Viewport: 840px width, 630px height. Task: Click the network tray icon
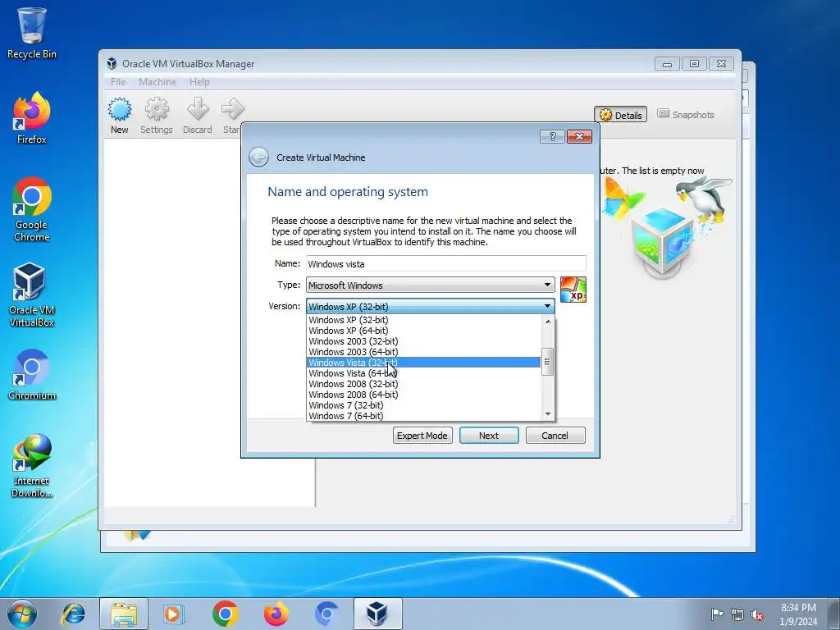click(737, 614)
